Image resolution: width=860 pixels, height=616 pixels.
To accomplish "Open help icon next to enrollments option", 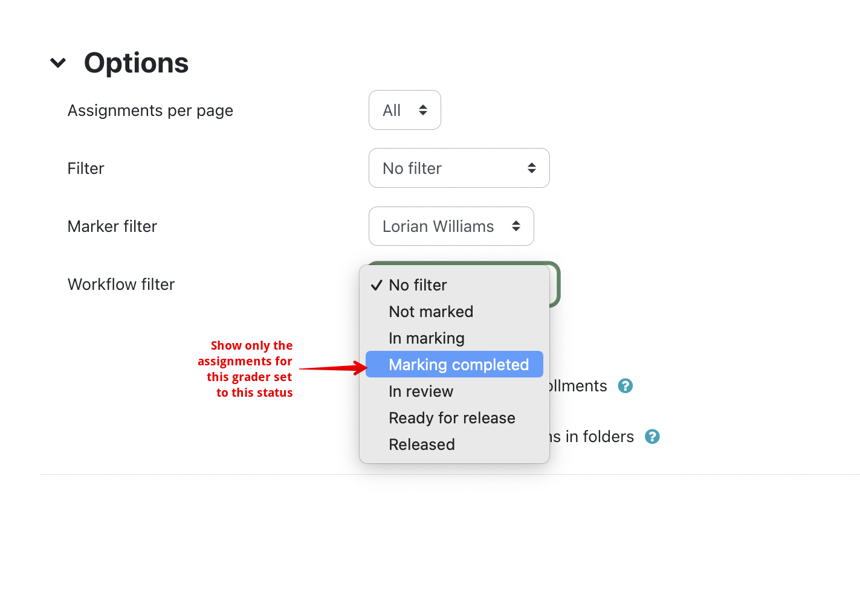I will (x=626, y=386).
